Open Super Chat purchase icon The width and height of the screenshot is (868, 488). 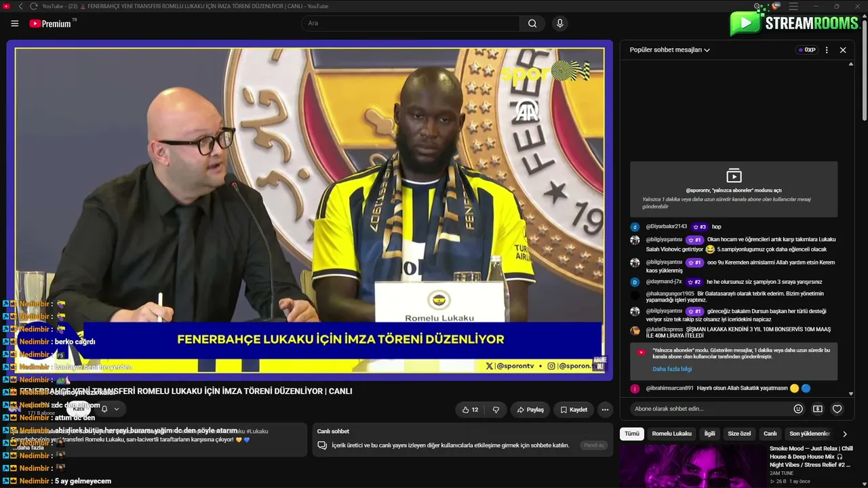click(818, 409)
